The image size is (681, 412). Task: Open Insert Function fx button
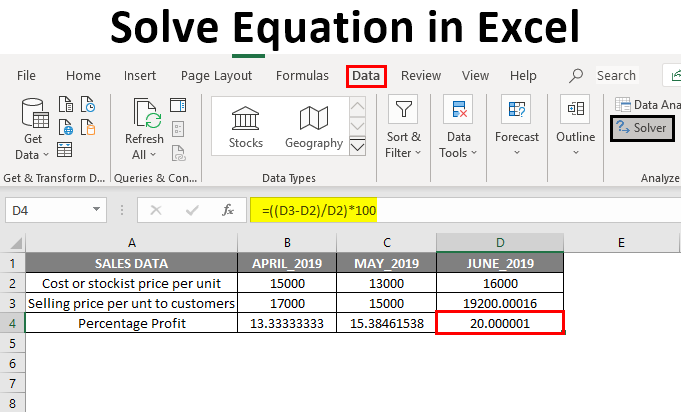click(228, 211)
